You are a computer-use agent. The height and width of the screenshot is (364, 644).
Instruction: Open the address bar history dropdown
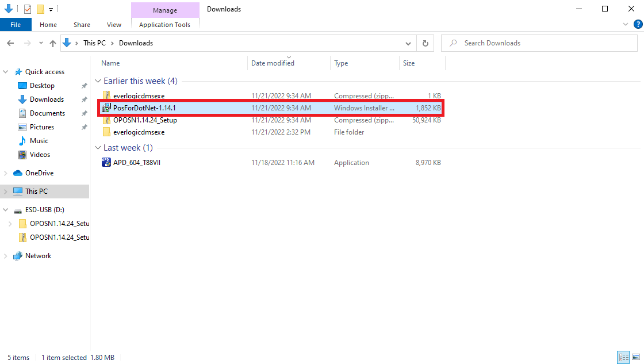pyautogui.click(x=408, y=43)
